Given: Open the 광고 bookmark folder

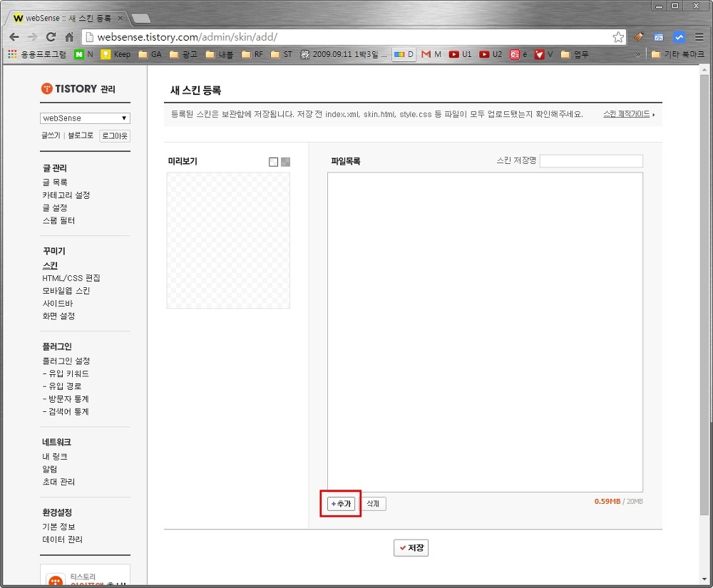Looking at the screenshot, I should (183, 55).
